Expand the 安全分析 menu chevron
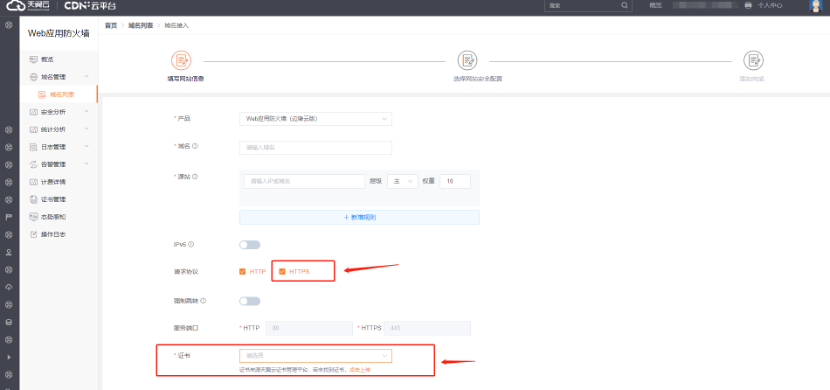 click(x=86, y=112)
